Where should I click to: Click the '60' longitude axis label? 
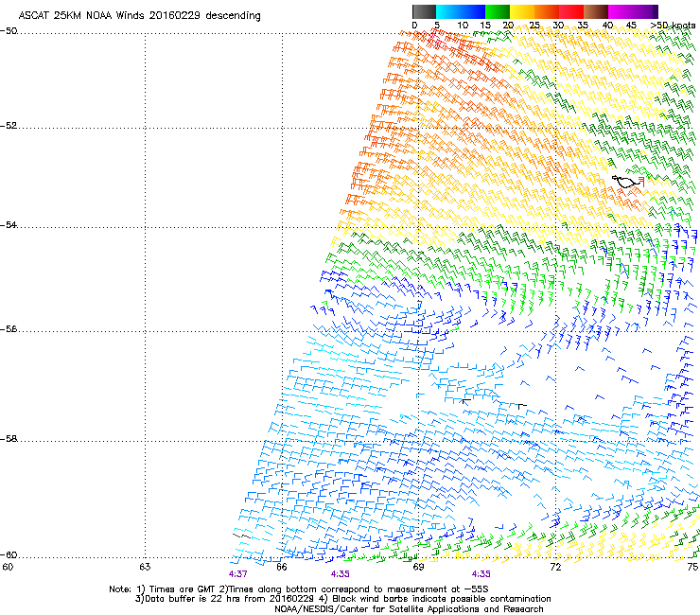(x=8, y=567)
